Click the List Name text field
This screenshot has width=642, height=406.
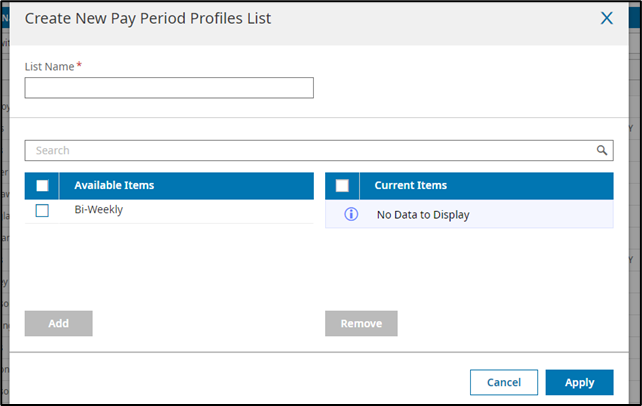coord(169,88)
